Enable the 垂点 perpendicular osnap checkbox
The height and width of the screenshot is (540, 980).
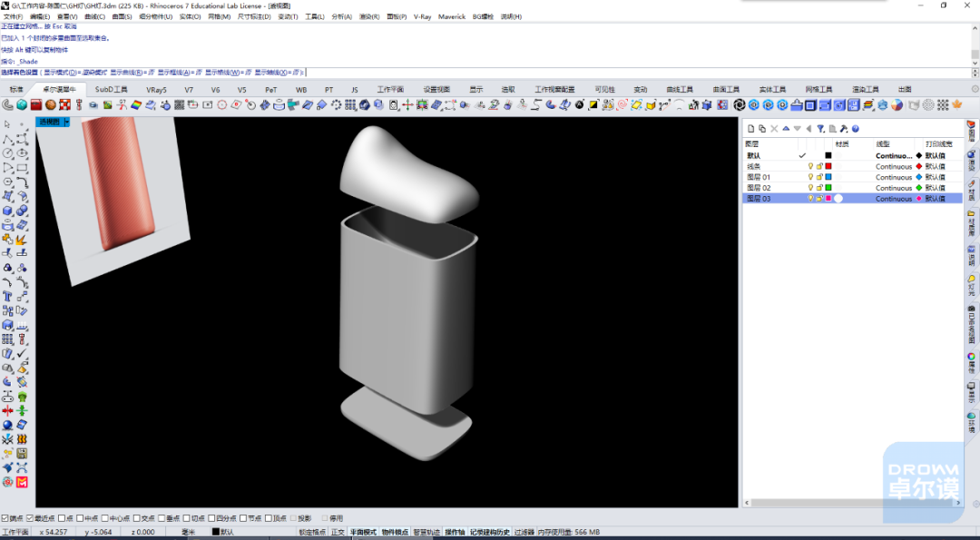(162, 518)
